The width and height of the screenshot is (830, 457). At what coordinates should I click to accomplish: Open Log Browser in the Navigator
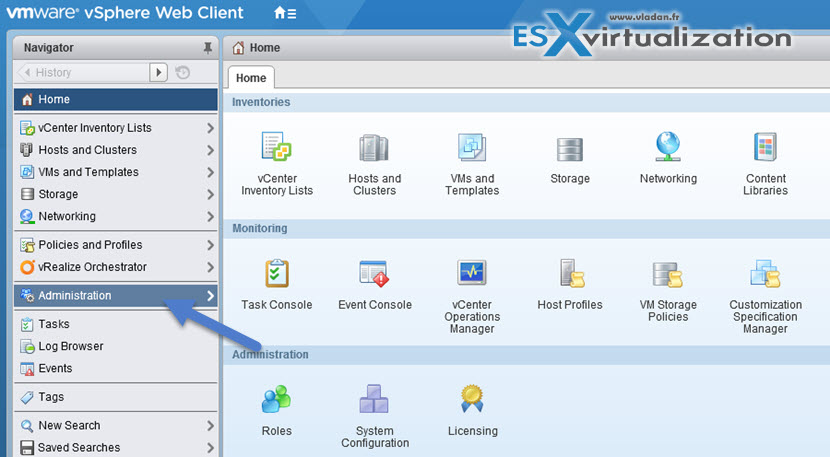coord(115,346)
